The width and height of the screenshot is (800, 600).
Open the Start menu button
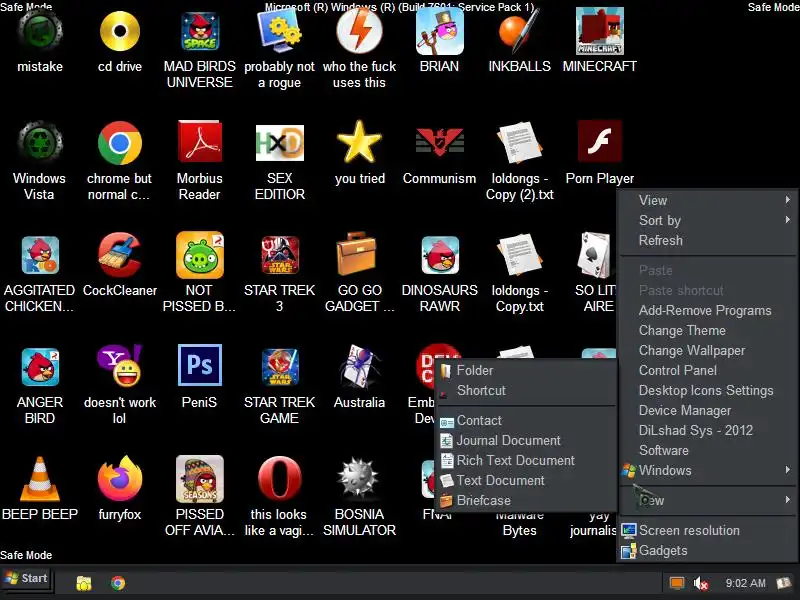(26, 578)
